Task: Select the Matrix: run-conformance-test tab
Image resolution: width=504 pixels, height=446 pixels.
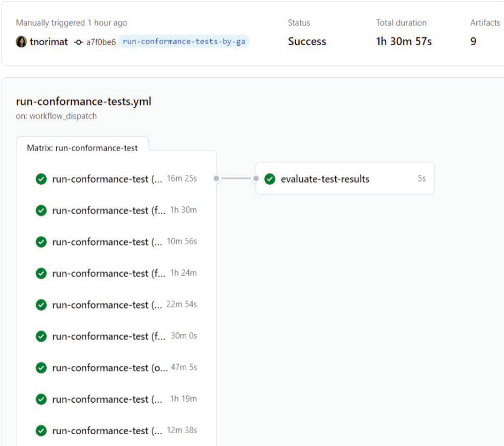Action: pos(82,148)
